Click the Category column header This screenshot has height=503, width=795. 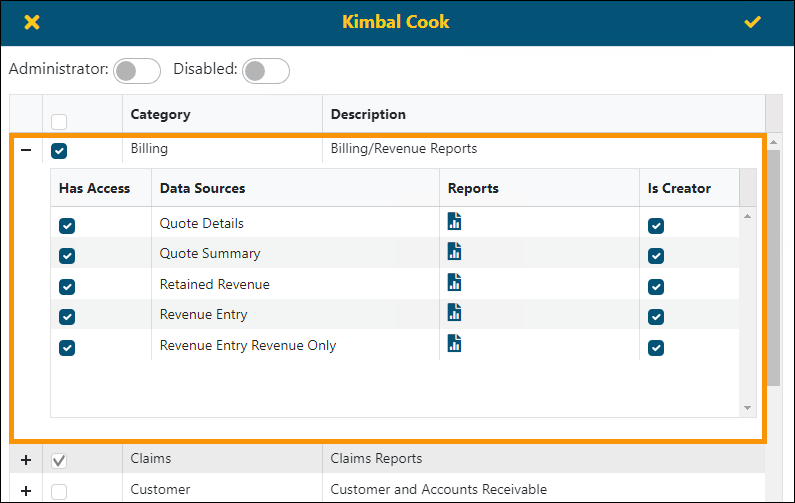point(160,114)
